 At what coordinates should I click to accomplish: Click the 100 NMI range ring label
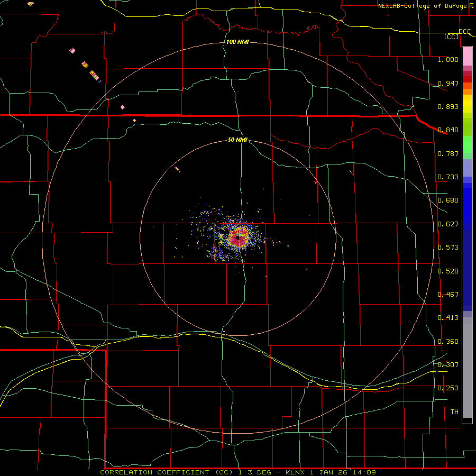click(x=237, y=42)
